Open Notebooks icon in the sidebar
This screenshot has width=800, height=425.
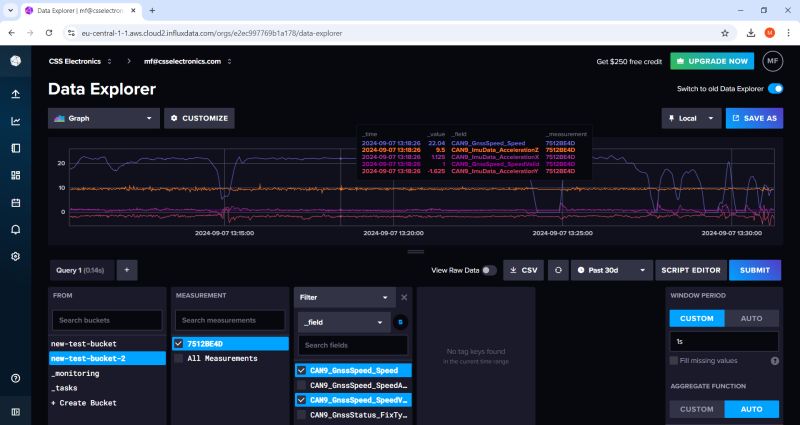[15, 148]
